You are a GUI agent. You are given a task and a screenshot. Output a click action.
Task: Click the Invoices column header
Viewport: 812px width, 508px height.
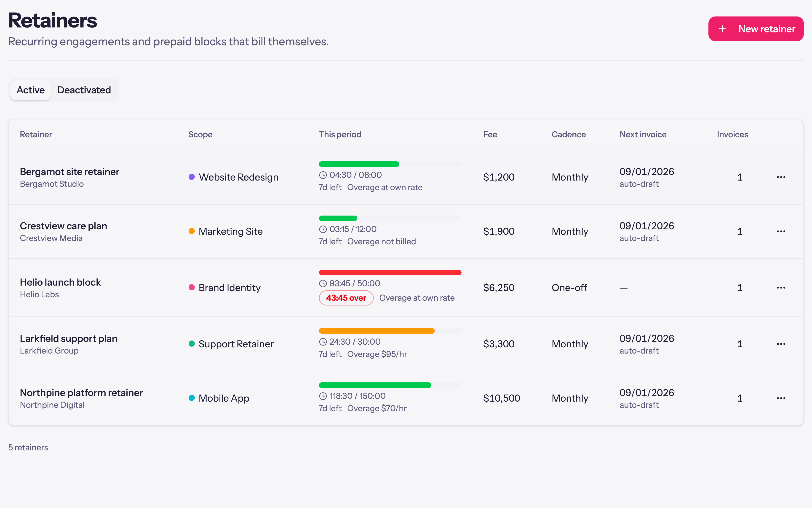click(x=732, y=134)
